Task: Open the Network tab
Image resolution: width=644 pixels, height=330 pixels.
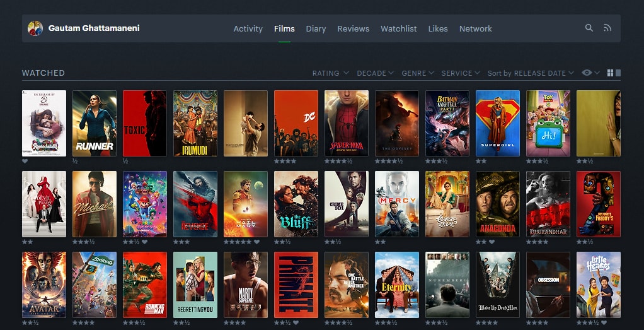Action: pyautogui.click(x=476, y=29)
